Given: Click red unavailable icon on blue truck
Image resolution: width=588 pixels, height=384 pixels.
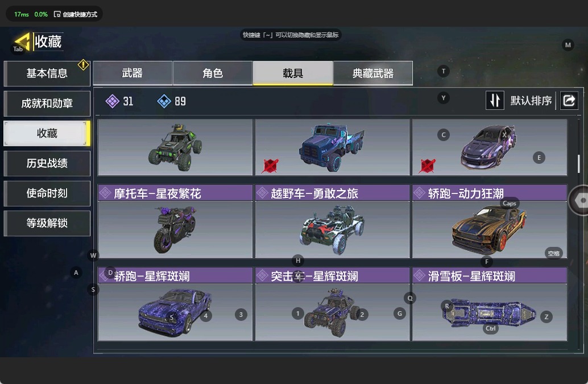Looking at the screenshot, I should pos(270,166).
